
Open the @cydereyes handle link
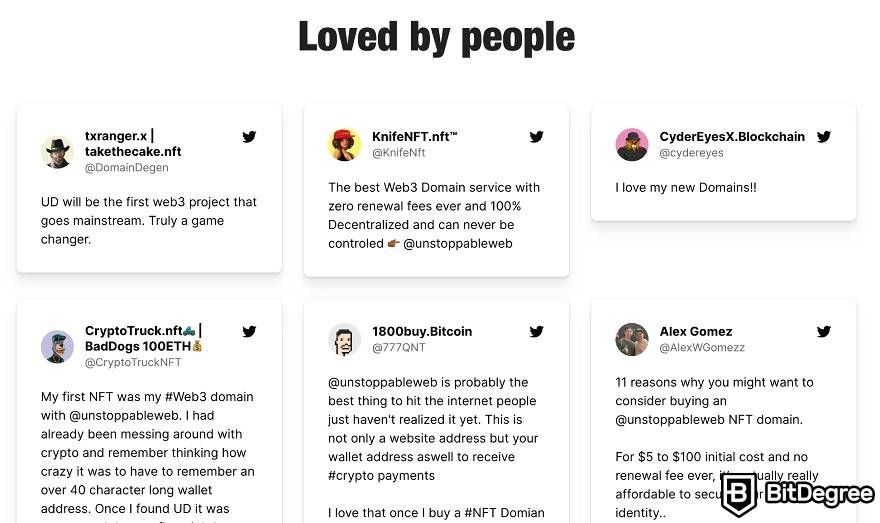pyautogui.click(x=691, y=153)
